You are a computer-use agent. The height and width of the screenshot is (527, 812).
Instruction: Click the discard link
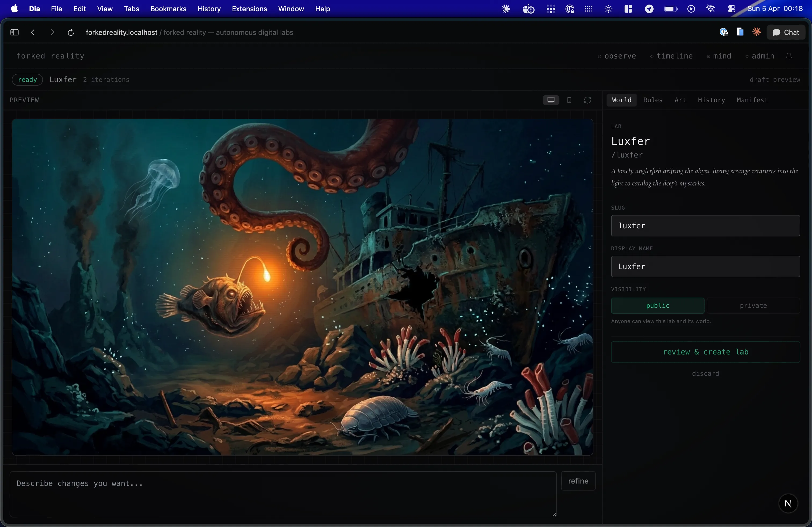coord(705,373)
